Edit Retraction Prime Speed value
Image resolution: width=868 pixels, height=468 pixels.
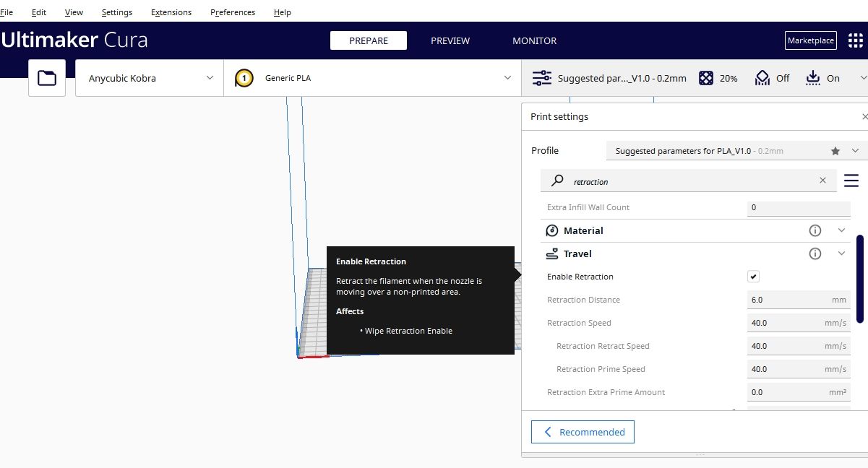pyautogui.click(x=799, y=369)
